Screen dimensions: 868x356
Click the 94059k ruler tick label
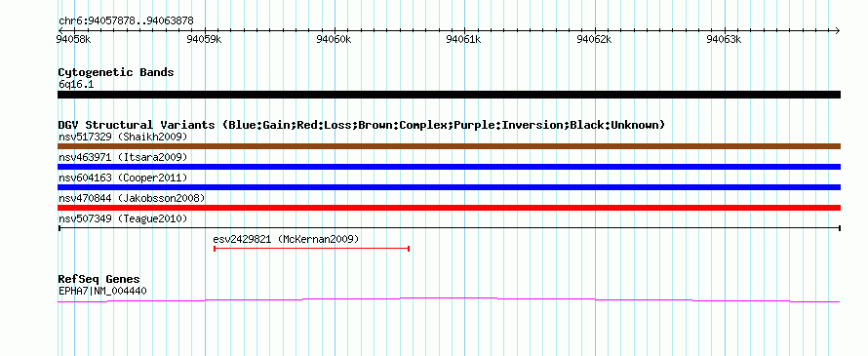205,39
